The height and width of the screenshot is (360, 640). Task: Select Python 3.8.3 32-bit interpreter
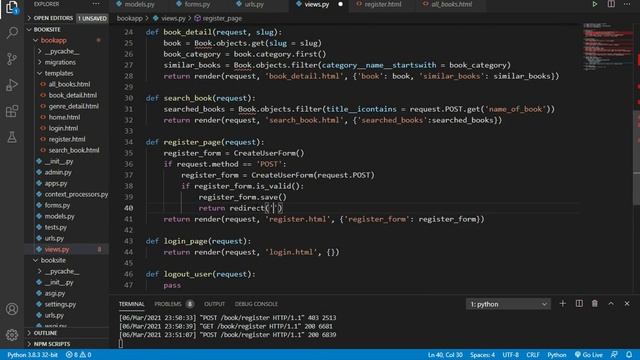pyautogui.click(x=32, y=355)
